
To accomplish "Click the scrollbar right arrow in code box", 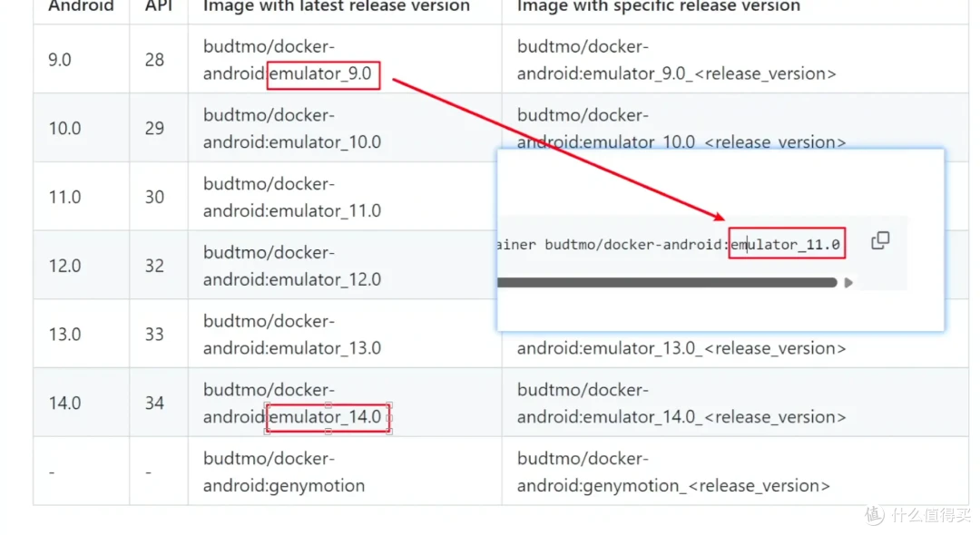I will (x=848, y=283).
